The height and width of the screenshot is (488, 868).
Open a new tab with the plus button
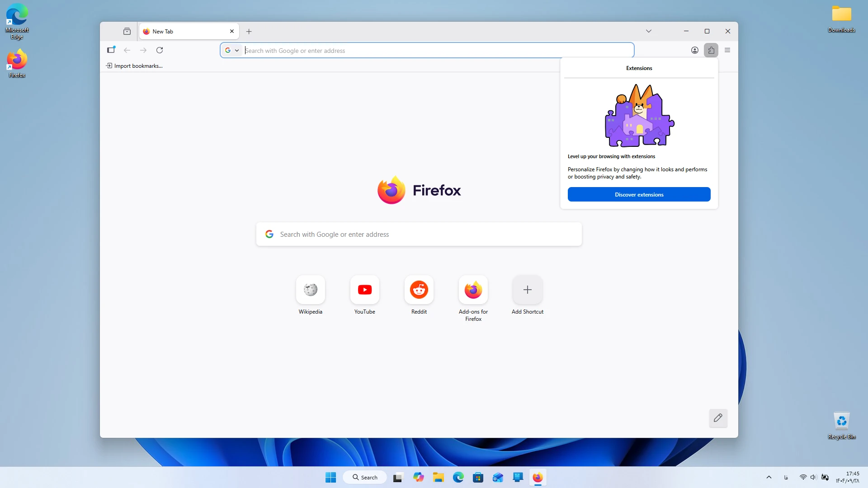coord(249,31)
